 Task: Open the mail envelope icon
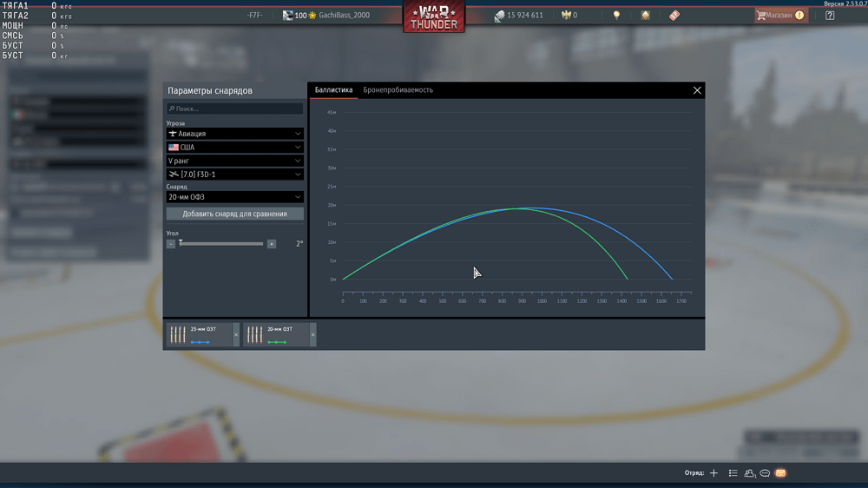coord(780,473)
